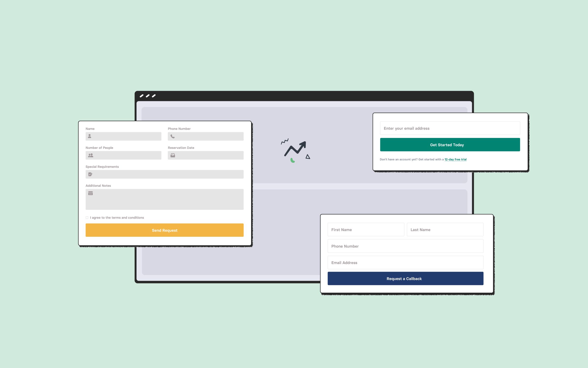Image resolution: width=588 pixels, height=368 pixels.
Task: Click the Reservation Date calendar icon
Action: 173,155
